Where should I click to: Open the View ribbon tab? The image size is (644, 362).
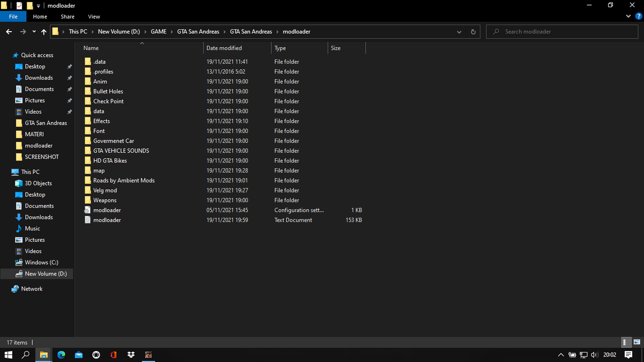tap(94, 17)
